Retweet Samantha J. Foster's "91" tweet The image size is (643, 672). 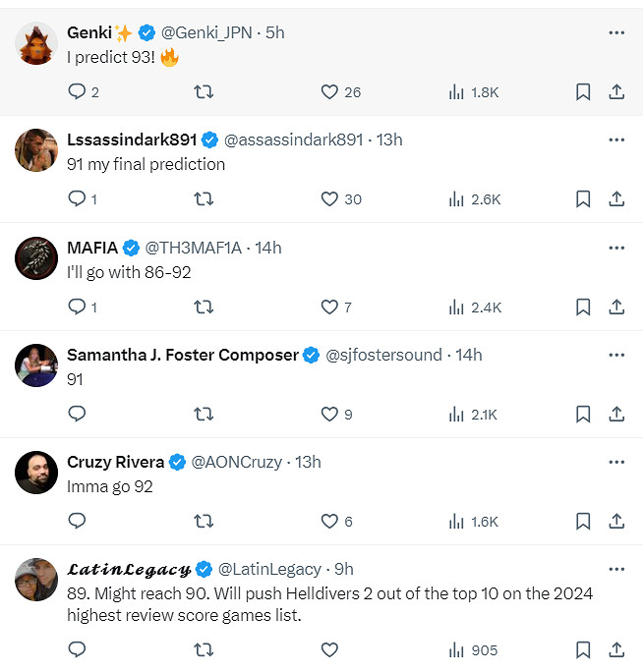pyautogui.click(x=204, y=414)
